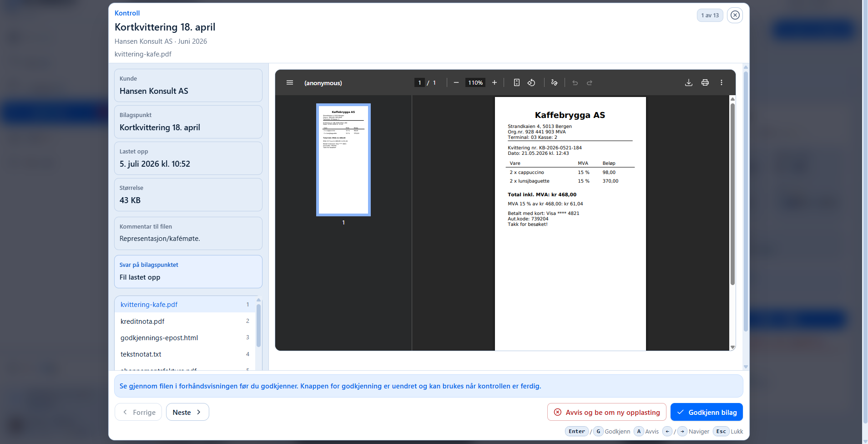Zoom in the PDF with plus icon

coord(495,82)
